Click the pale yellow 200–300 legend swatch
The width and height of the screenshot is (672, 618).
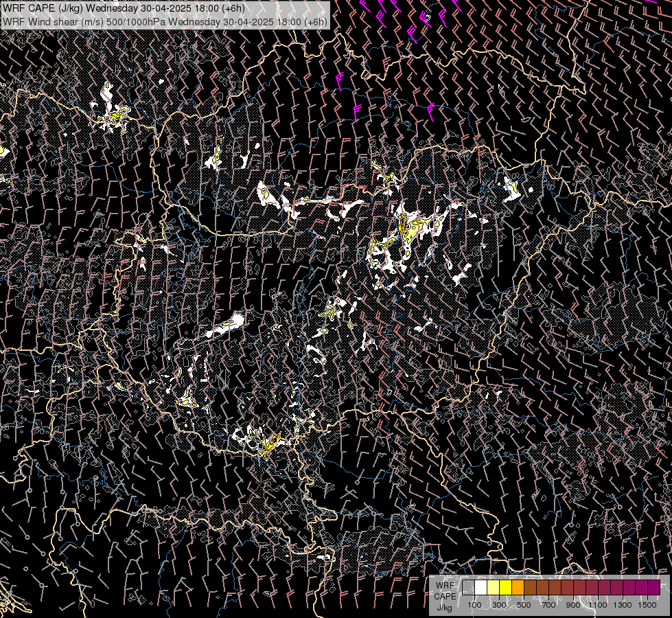click(x=494, y=587)
